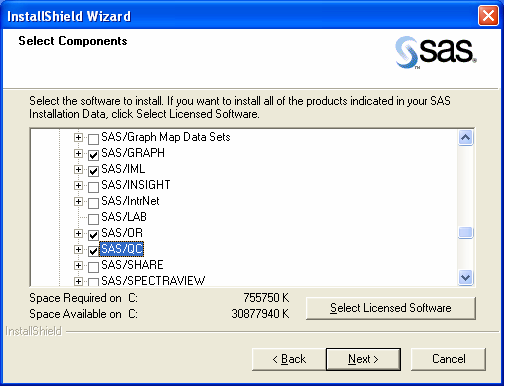This screenshot has width=505, height=387.
Task: Select the SAS/IntrNet label
Action: (130, 201)
